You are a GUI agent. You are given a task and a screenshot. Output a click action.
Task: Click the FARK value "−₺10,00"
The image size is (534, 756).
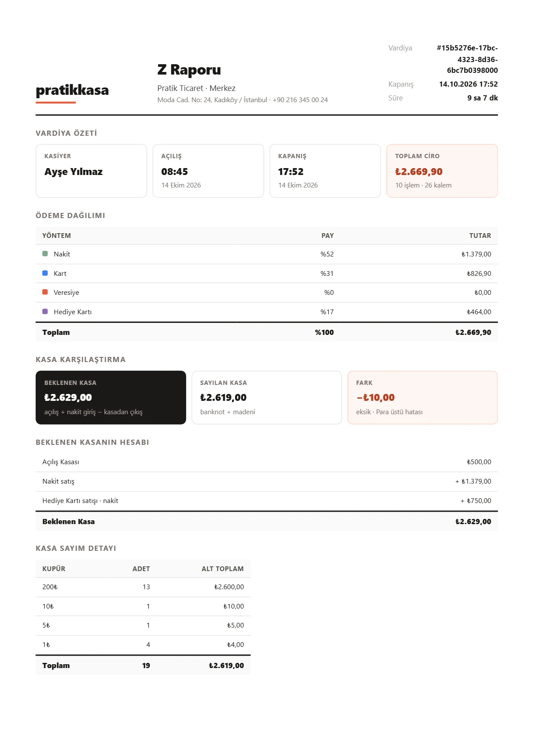pyautogui.click(x=376, y=397)
